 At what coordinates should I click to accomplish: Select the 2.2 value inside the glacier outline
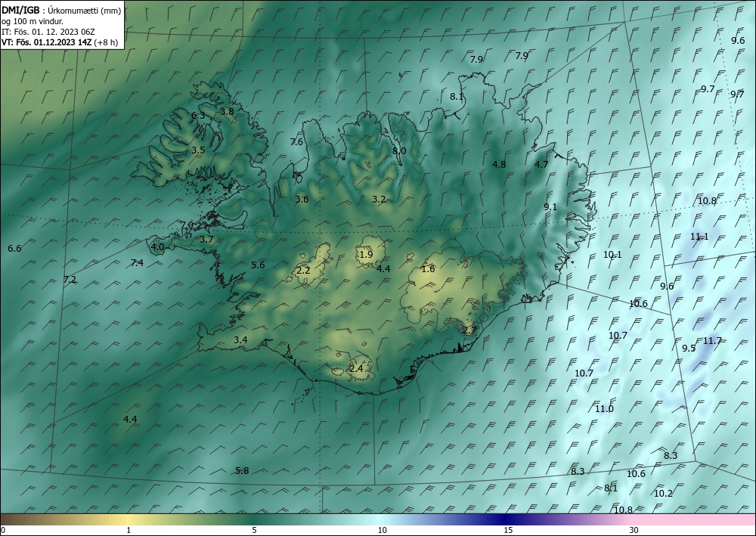303,271
